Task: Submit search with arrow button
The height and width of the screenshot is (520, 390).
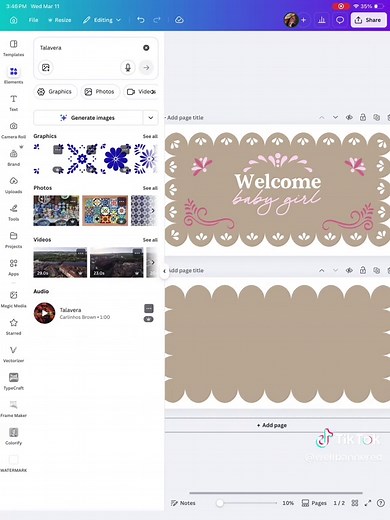Action: point(146,68)
